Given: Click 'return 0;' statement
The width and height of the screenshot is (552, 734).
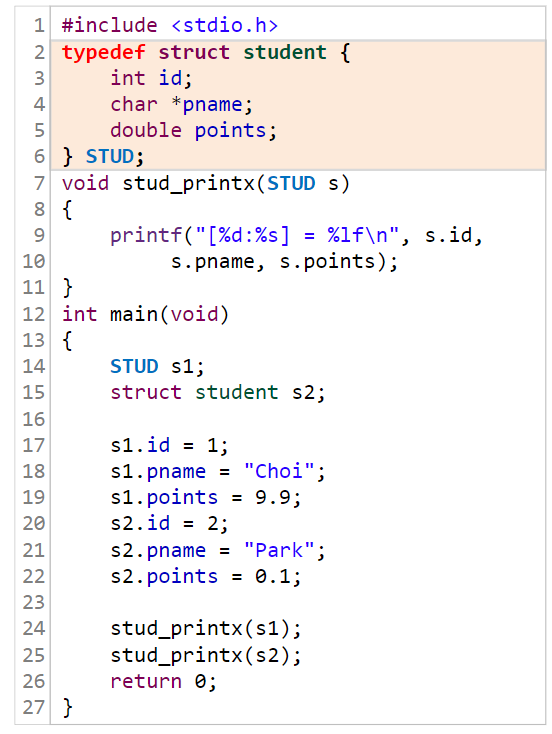Looking at the screenshot, I should tap(163, 682).
